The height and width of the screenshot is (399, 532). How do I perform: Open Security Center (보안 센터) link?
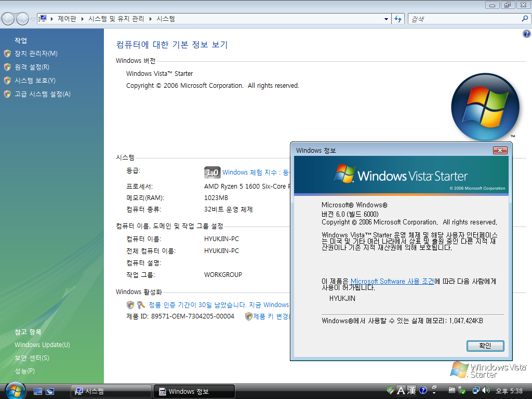[x=32, y=358]
